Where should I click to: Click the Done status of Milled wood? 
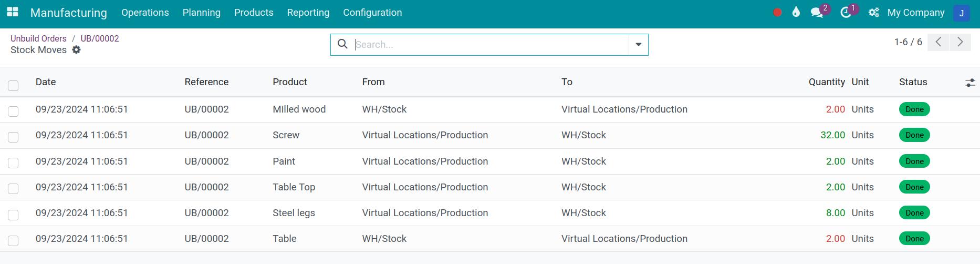914,109
